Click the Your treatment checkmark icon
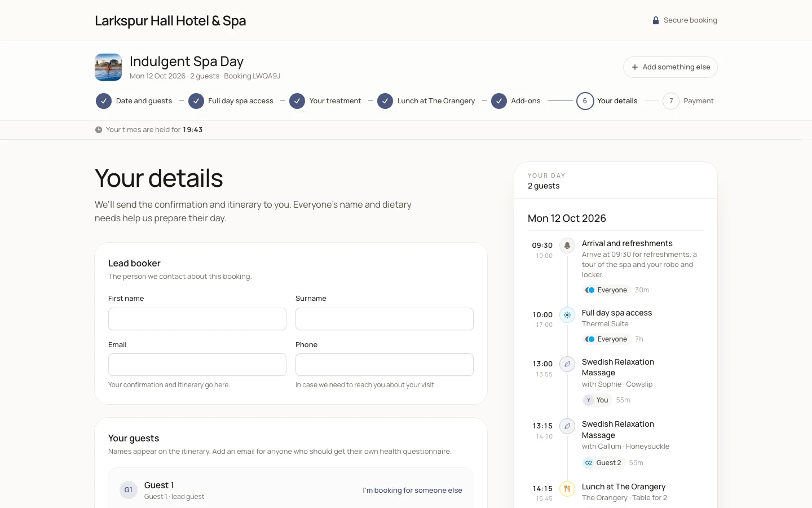The image size is (812, 508). point(297,101)
